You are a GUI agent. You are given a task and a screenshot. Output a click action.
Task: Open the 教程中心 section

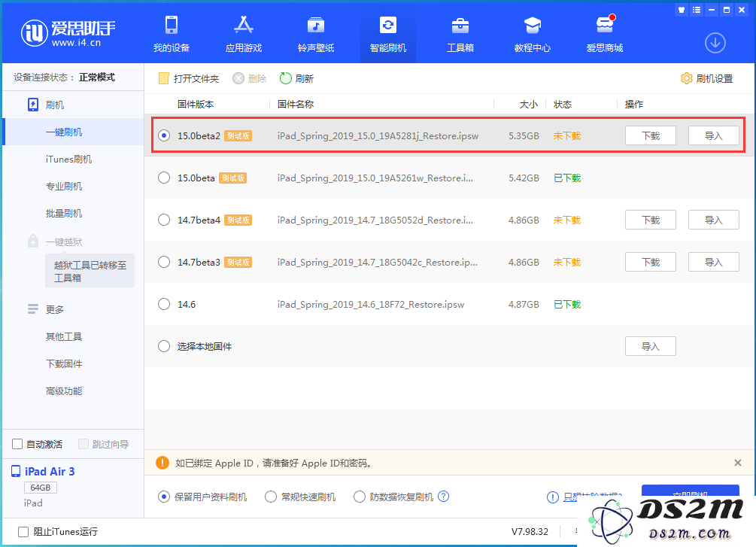[x=533, y=33]
